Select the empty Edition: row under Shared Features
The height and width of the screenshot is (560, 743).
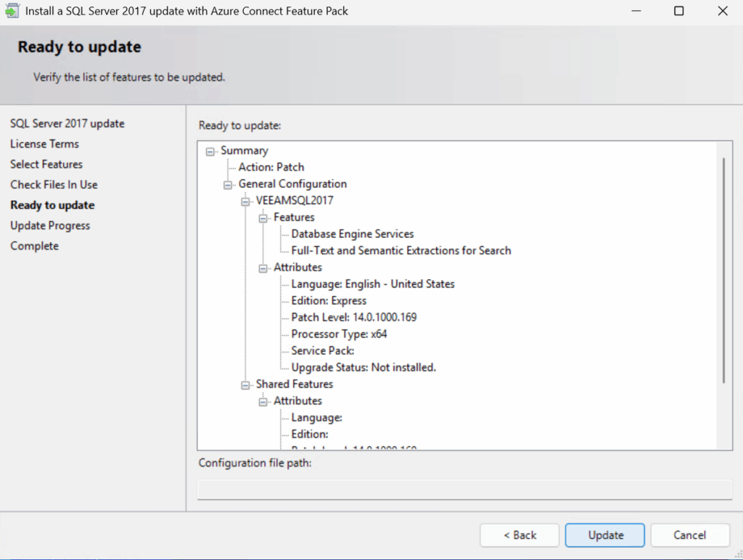tap(309, 435)
